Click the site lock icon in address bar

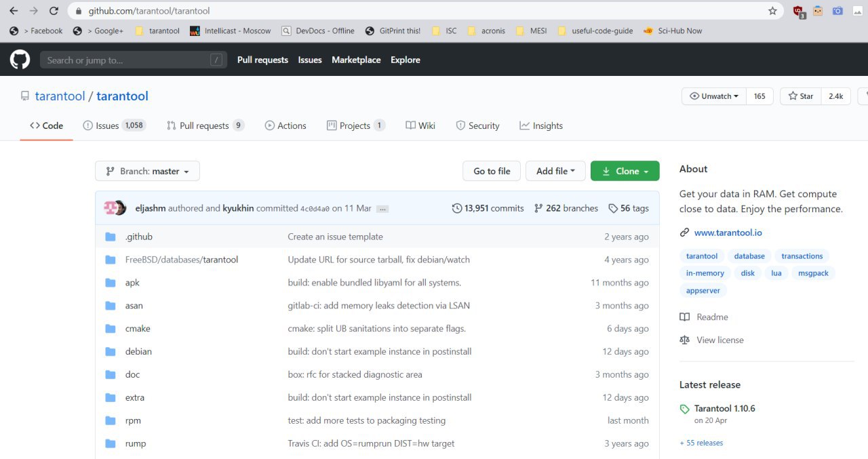(x=79, y=11)
